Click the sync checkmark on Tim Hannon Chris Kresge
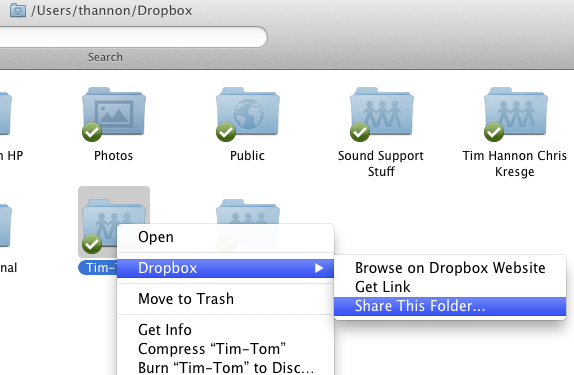The height and width of the screenshot is (375, 574). (x=494, y=132)
